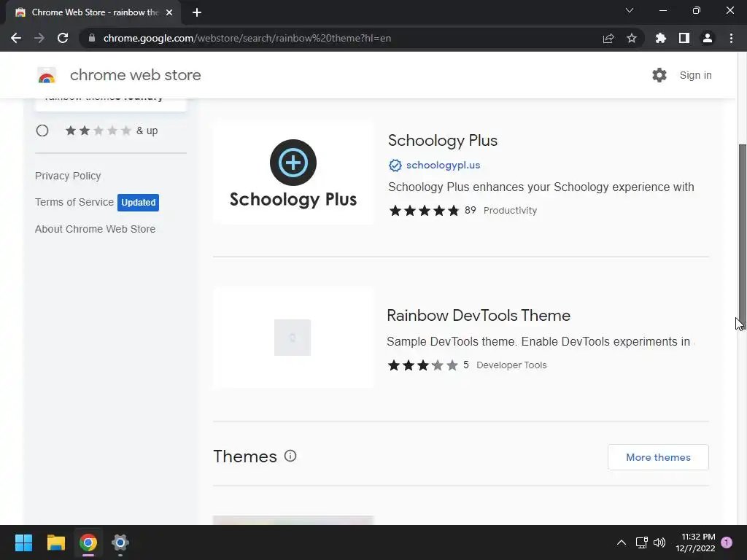This screenshot has height=560, width=747.
Task: Reload the Chrome Web Store page
Action: pyautogui.click(x=63, y=38)
